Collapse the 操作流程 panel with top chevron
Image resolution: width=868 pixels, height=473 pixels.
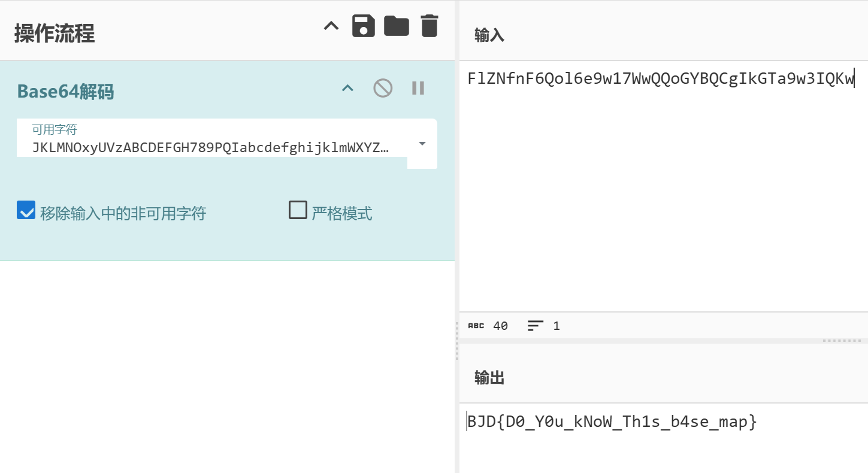(331, 26)
